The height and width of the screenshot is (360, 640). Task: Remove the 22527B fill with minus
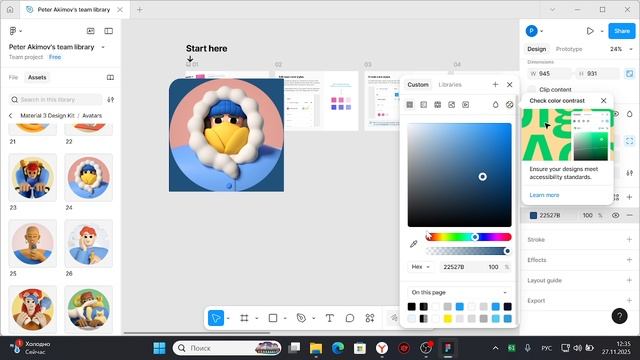(629, 215)
